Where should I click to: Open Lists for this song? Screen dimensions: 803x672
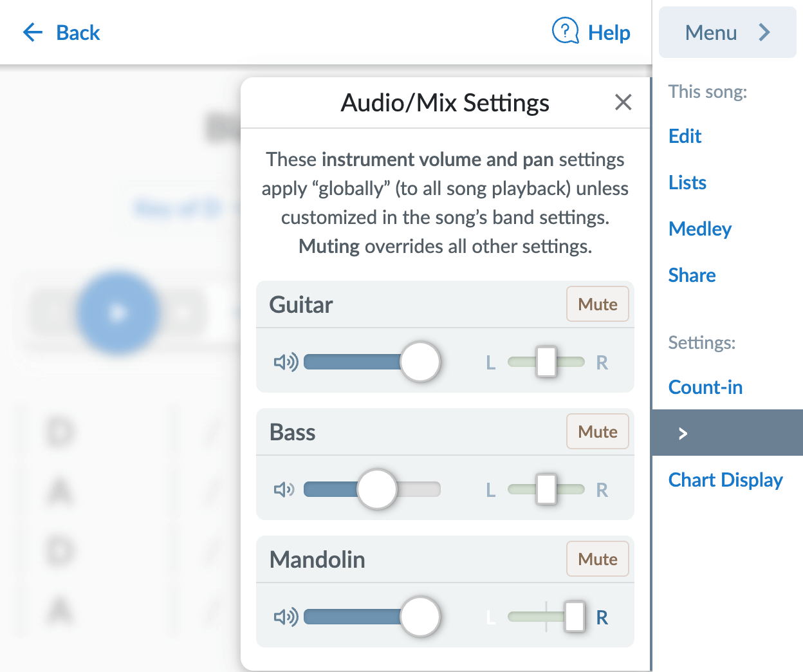687,182
